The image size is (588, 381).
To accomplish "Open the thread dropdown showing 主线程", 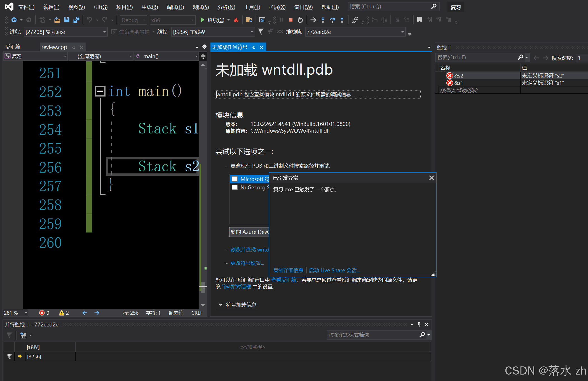I will 213,32.
